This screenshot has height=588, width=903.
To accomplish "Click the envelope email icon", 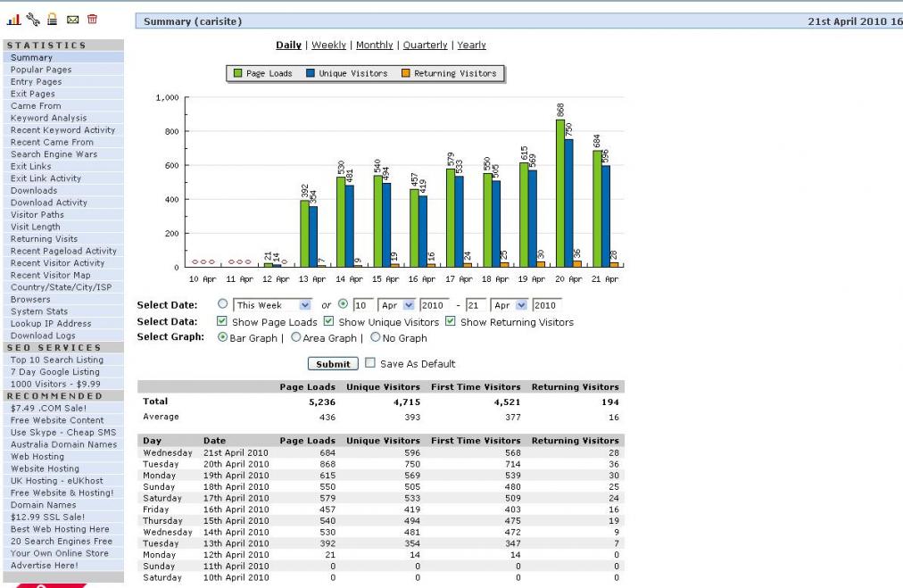I will (72, 20).
